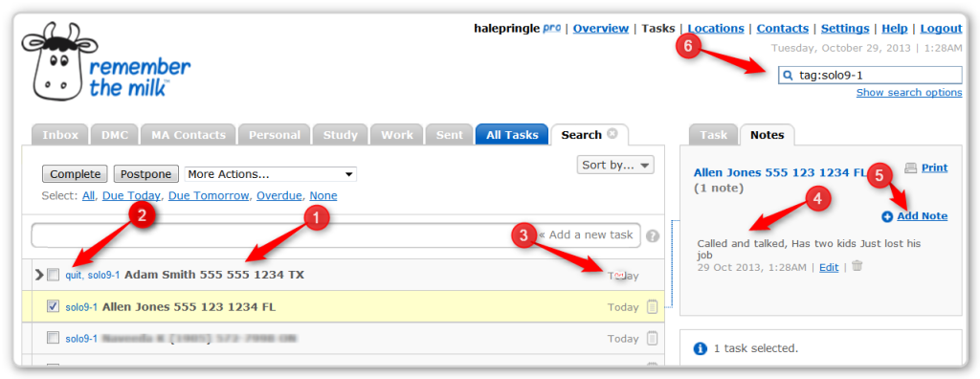980x379 pixels.
Task: Select the Search tab
Action: click(x=581, y=134)
